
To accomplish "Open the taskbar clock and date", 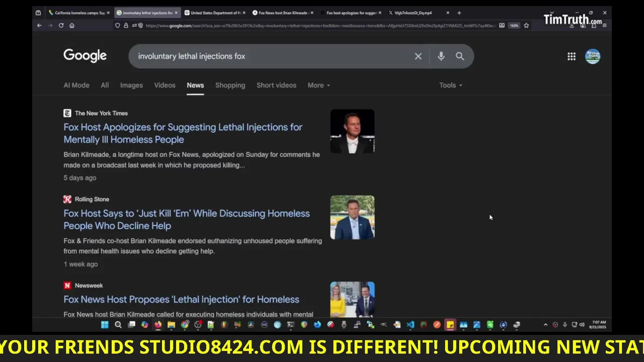I will pyautogui.click(x=599, y=325).
